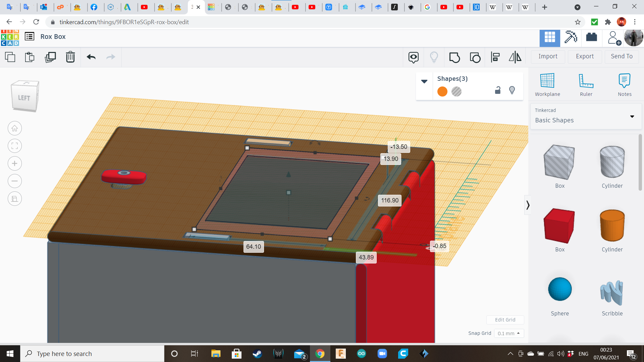Toggle the lock editing padlock
The width and height of the screenshot is (644, 362).
(x=498, y=90)
